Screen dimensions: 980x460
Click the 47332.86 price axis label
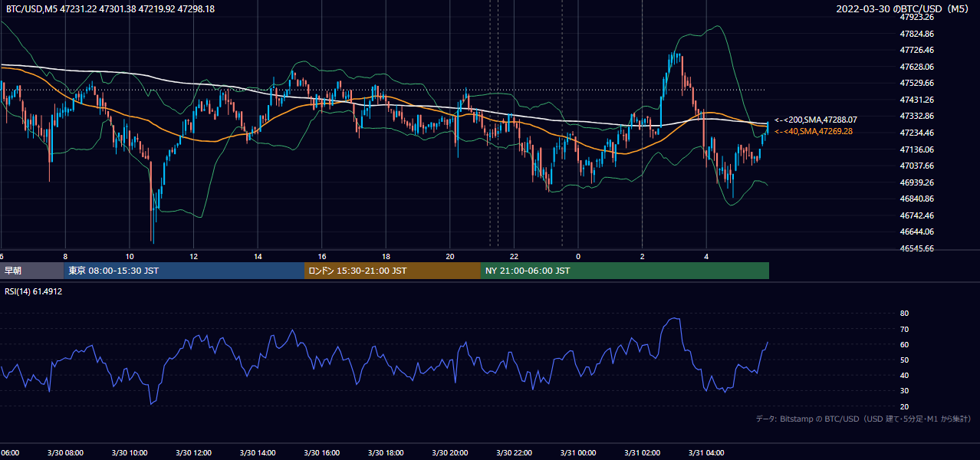click(x=916, y=116)
